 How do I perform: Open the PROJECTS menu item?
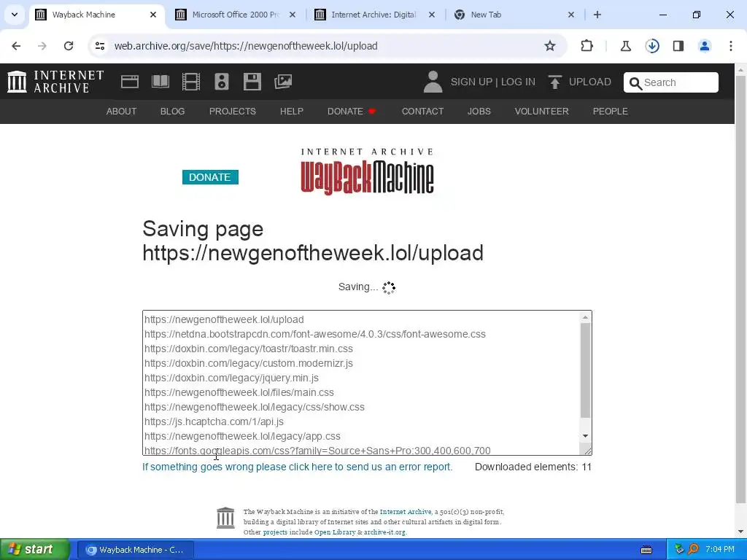click(233, 111)
